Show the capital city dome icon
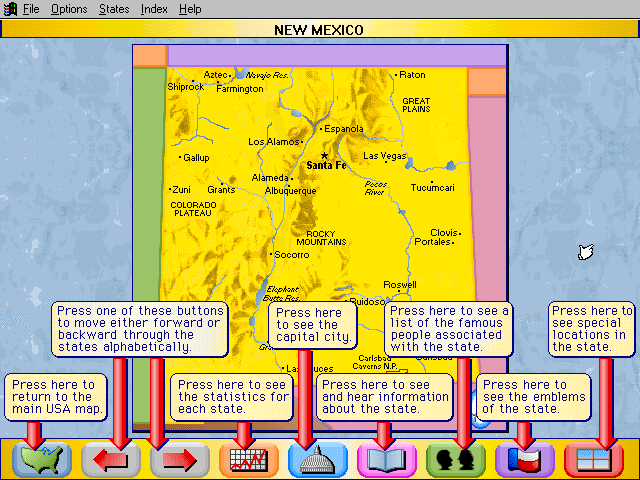The width and height of the screenshot is (640, 480). 318,460
